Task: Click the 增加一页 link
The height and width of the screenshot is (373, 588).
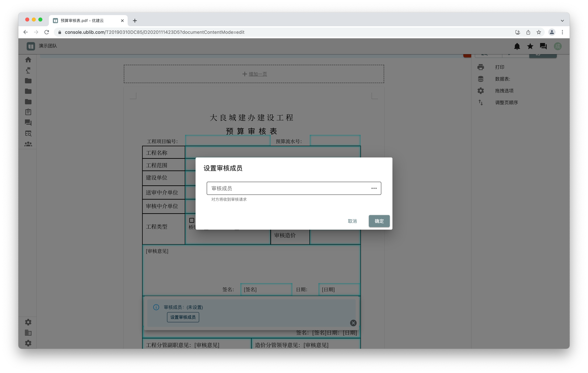Action: [x=258, y=74]
